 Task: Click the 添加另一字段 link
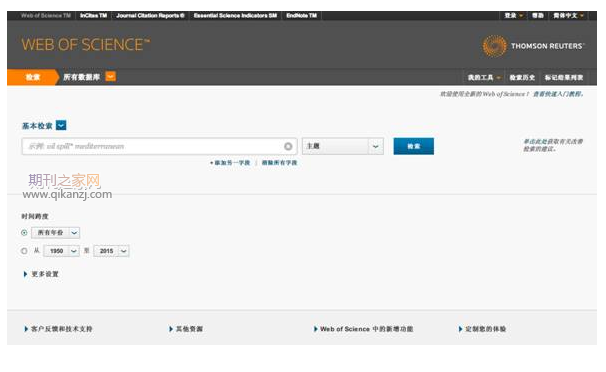230,163
